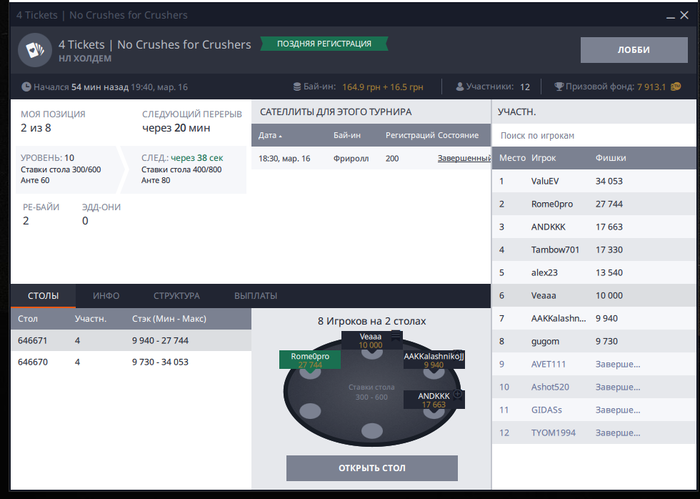The height and width of the screenshot is (499, 700).
Task: Open the note flag icon on Veaaa's seat
Action: [396, 335]
